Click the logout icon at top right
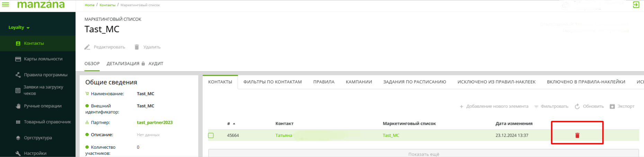This screenshot has height=157, width=644. pos(636,5)
